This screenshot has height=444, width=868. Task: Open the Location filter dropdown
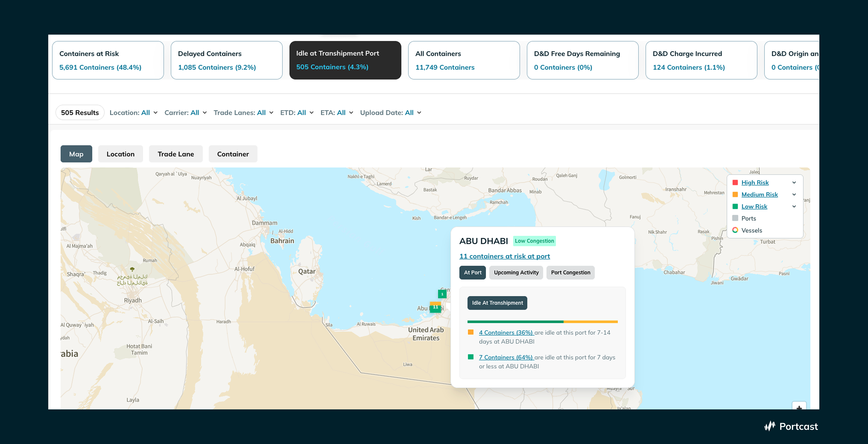coord(133,113)
